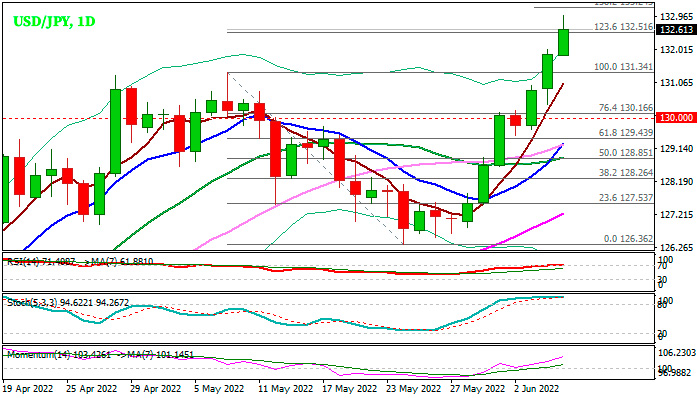
Task: Click the 2 Jun 2022 date label
Action: (x=536, y=389)
